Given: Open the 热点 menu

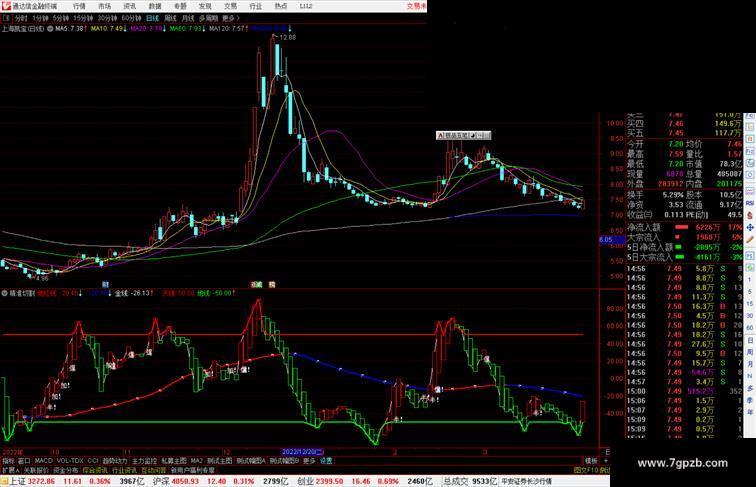Looking at the screenshot, I should click(281, 6).
